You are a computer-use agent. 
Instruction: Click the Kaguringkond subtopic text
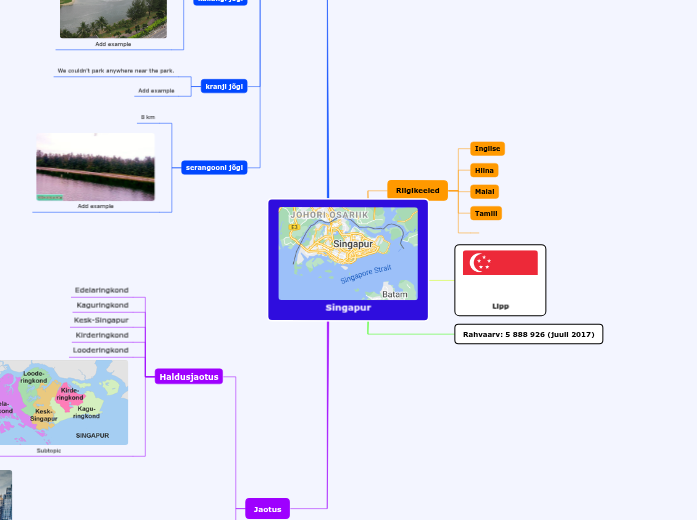coord(103,305)
